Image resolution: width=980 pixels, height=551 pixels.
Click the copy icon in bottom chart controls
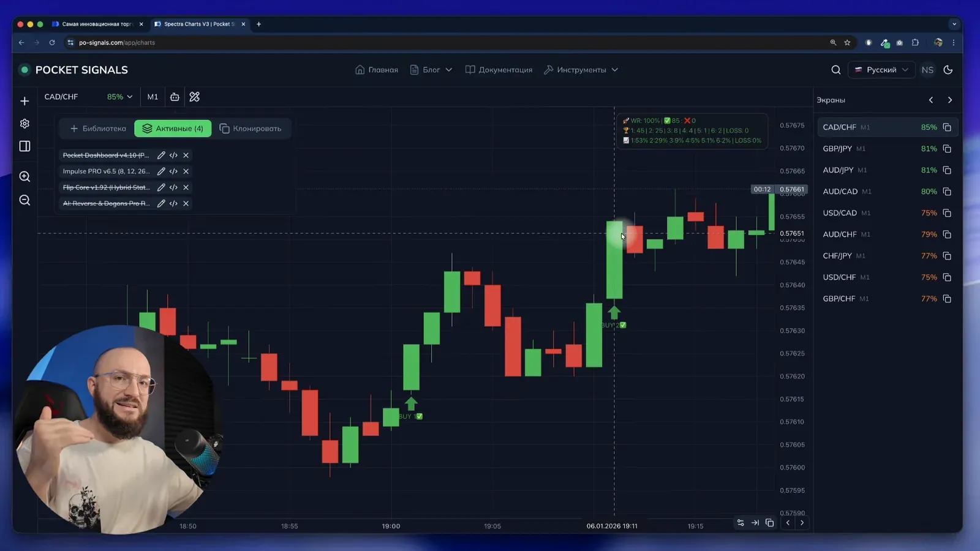tap(770, 523)
